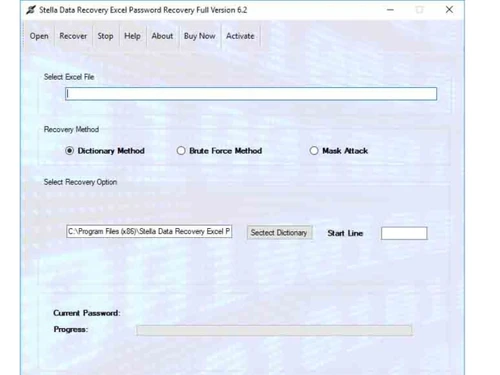The width and height of the screenshot is (500, 375).
Task: Start recovery with the Recover button
Action: (73, 36)
